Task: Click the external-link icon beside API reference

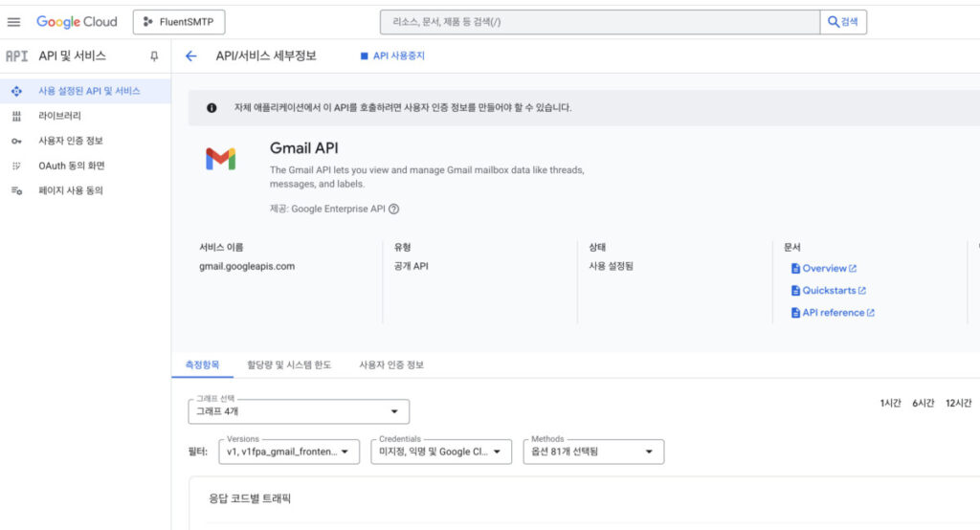Action: click(x=871, y=313)
